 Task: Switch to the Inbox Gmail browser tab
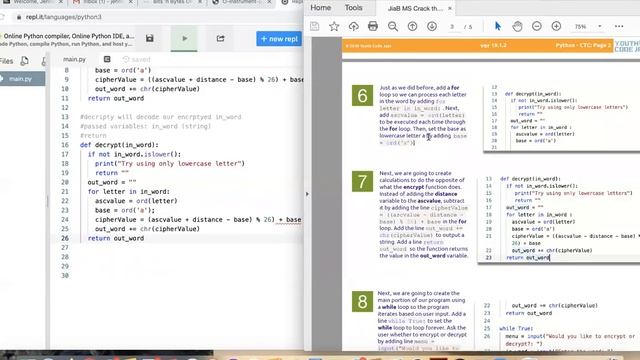(103, 2)
